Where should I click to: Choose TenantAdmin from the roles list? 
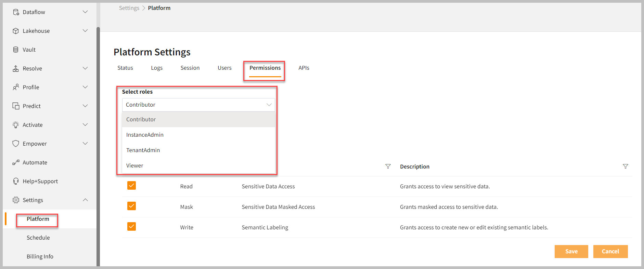(143, 150)
